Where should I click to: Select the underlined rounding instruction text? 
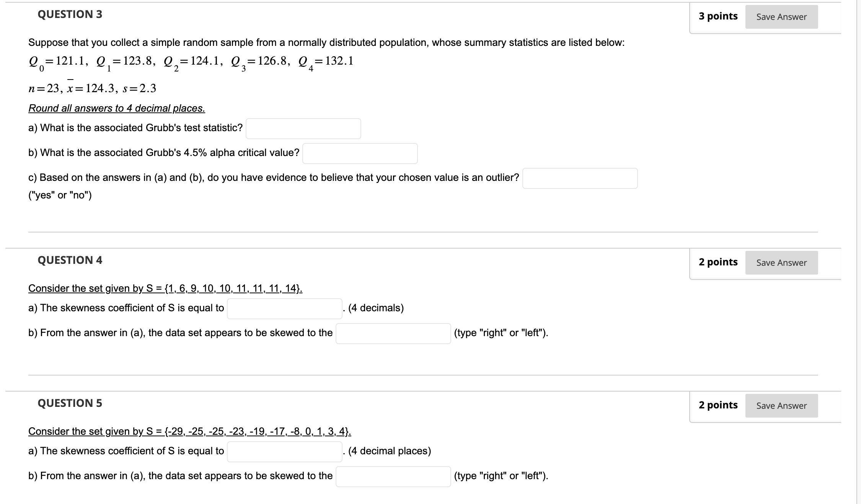tap(116, 108)
